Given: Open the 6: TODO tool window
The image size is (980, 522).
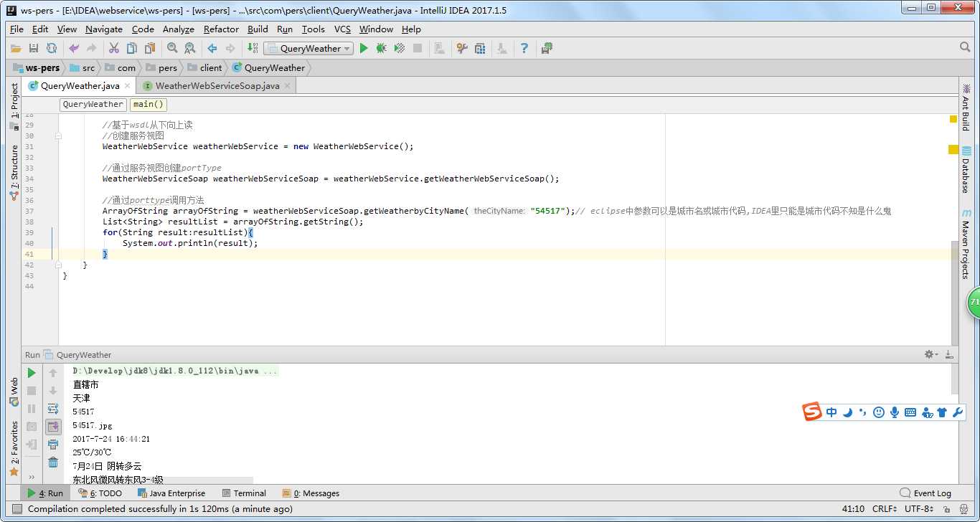Looking at the screenshot, I should click(x=100, y=493).
